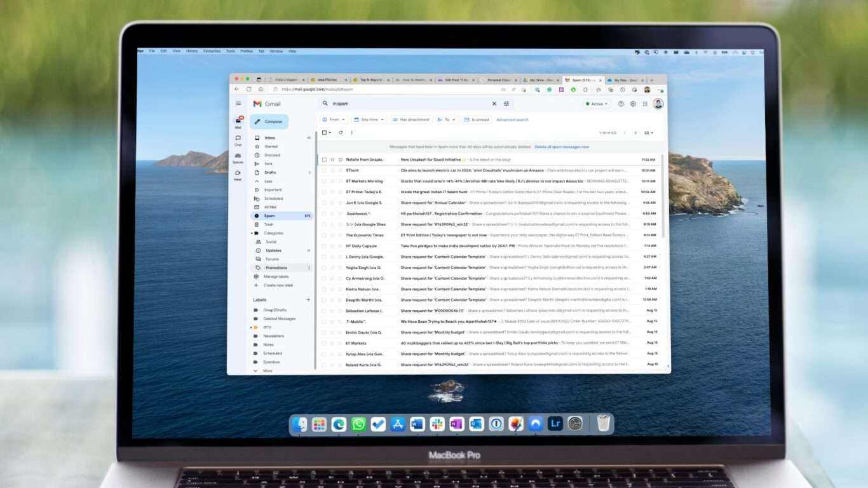The height and width of the screenshot is (488, 868).
Task: Launch Slack from the Dock
Action: pyautogui.click(x=437, y=424)
